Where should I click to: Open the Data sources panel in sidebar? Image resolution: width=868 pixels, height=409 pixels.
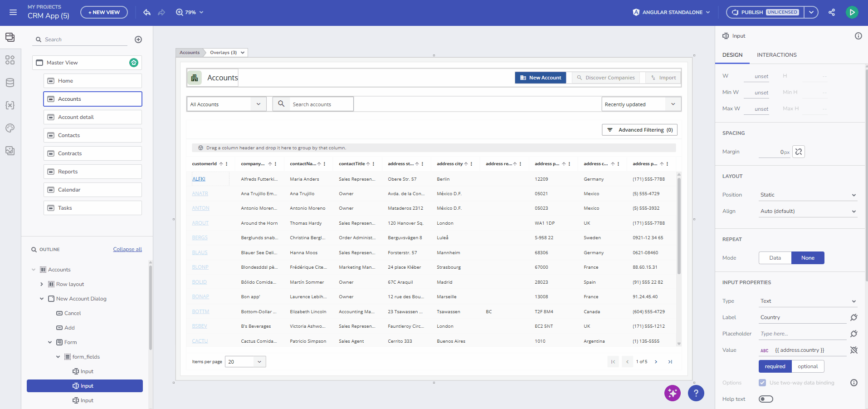(10, 83)
